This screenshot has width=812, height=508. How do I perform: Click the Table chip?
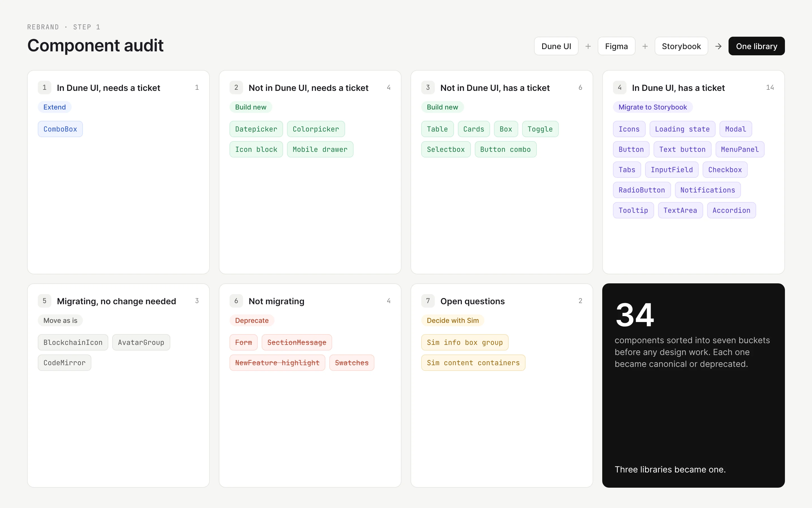(x=437, y=129)
